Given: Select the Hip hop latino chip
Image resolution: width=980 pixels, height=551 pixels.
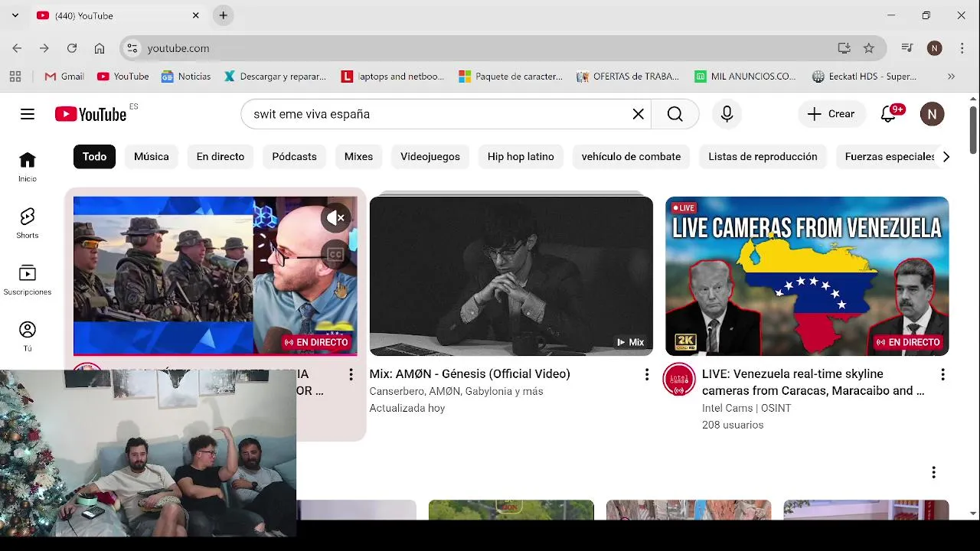Looking at the screenshot, I should click(521, 157).
